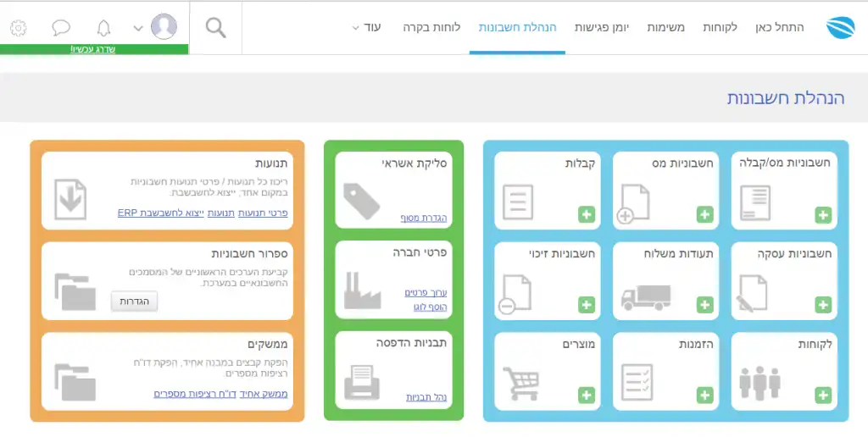The width and height of the screenshot is (868, 437).
Task: Click the search magnifying glass icon
Action: coord(216,28)
